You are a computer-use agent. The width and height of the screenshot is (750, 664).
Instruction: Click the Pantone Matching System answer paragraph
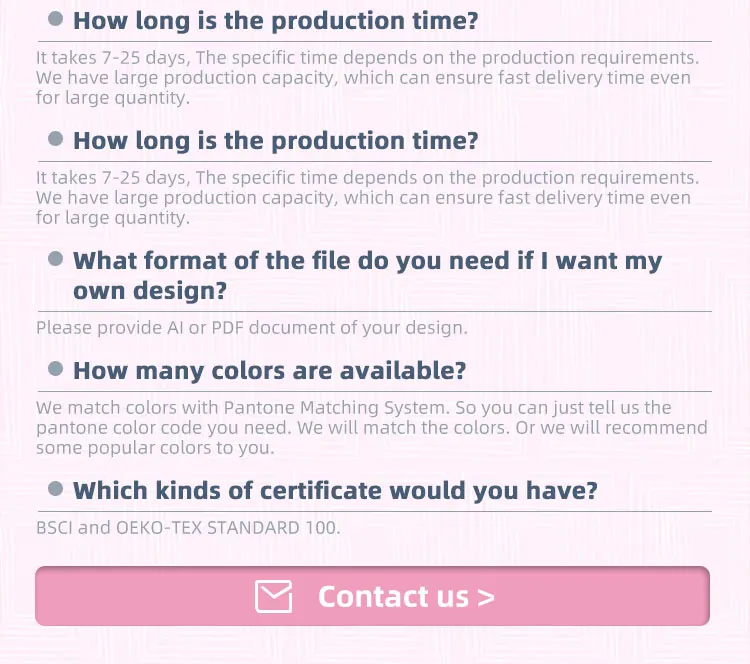click(370, 427)
